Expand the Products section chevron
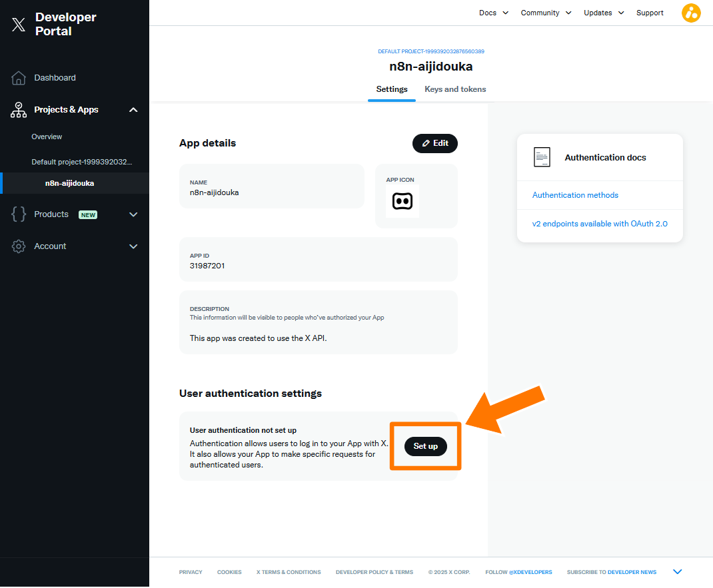This screenshot has width=713, height=588. click(x=133, y=214)
